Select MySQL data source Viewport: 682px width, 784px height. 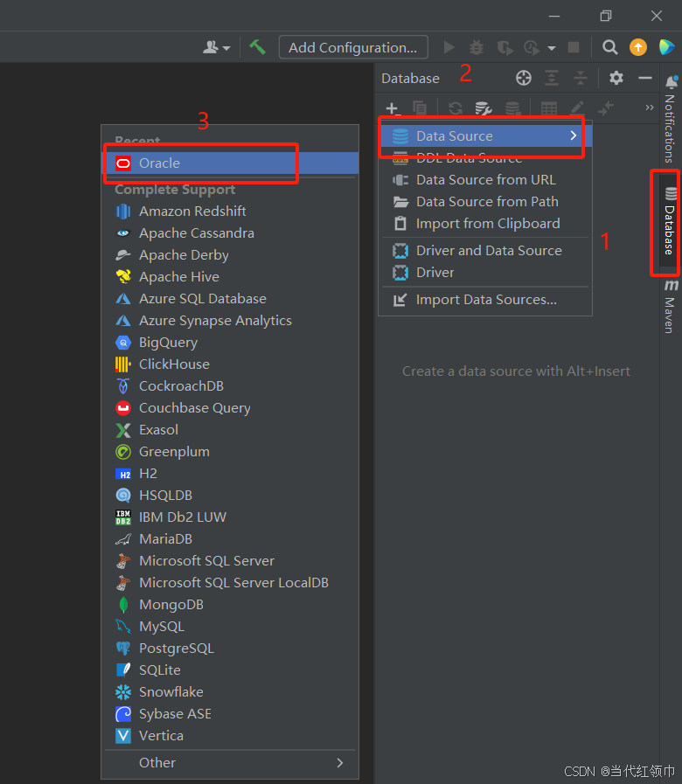[232, 627]
